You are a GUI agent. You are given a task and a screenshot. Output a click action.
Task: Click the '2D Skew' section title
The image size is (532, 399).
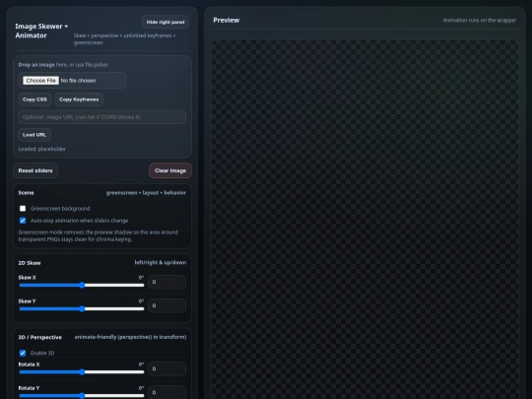(x=30, y=263)
